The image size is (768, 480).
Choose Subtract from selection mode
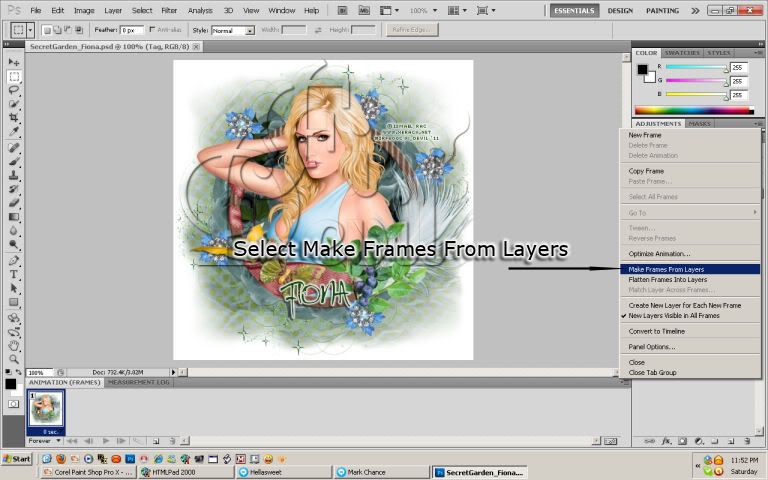[68, 30]
